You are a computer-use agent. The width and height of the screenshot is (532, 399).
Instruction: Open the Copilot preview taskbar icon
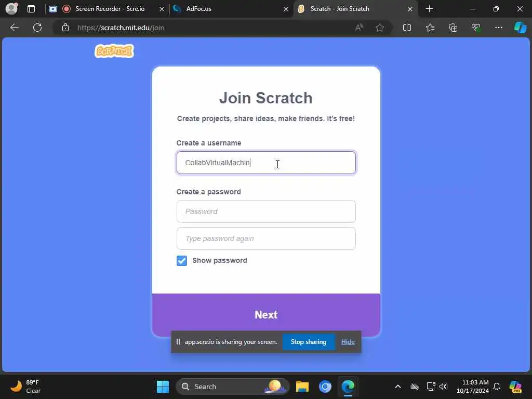516,387
